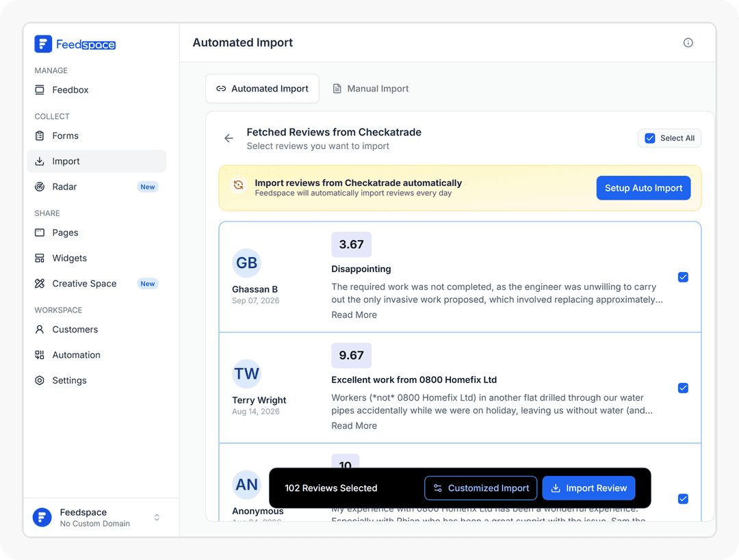The width and height of the screenshot is (739, 560).
Task: Click Read More on Terry Wright's review
Action: coord(354,426)
